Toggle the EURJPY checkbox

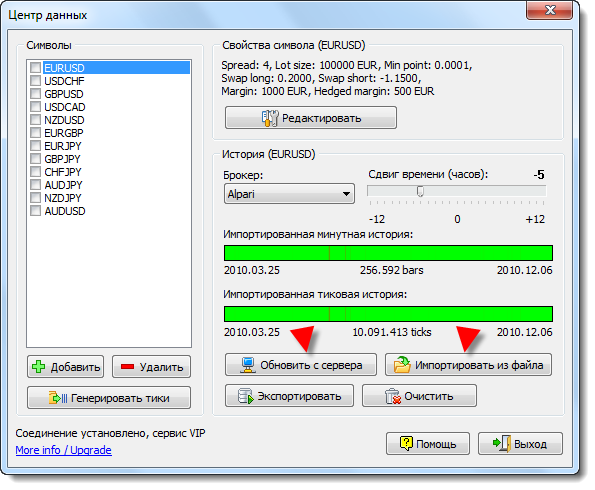(36, 146)
